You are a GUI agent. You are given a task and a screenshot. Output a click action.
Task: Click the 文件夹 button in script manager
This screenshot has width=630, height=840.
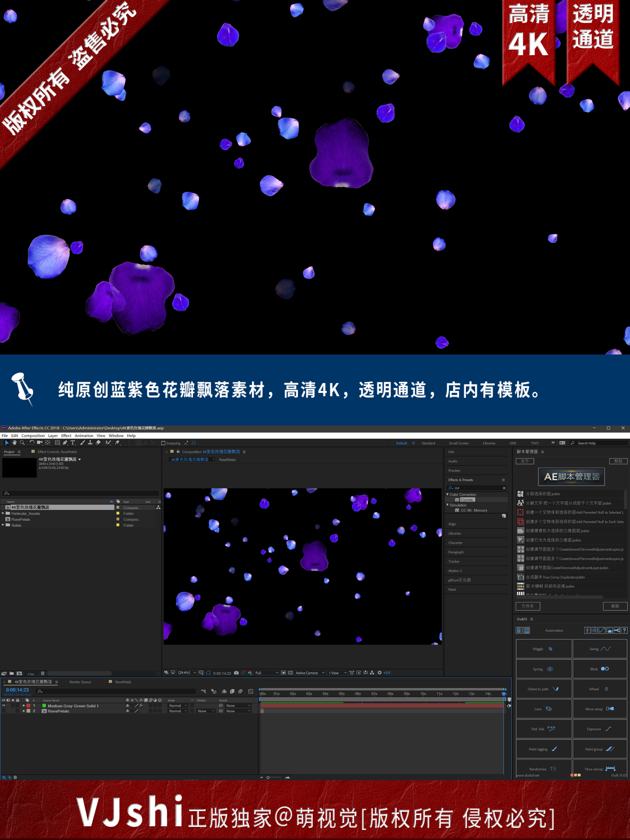click(x=528, y=606)
